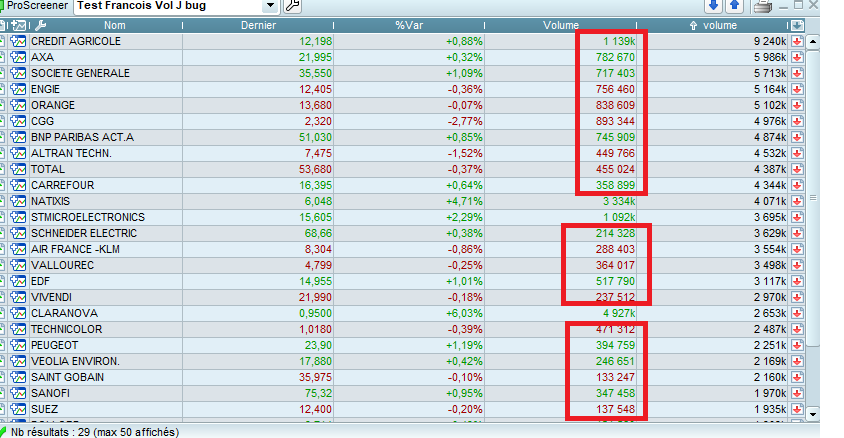Click NATIXIS variation +4,71%
This screenshot has height=438, width=844.
click(x=464, y=201)
